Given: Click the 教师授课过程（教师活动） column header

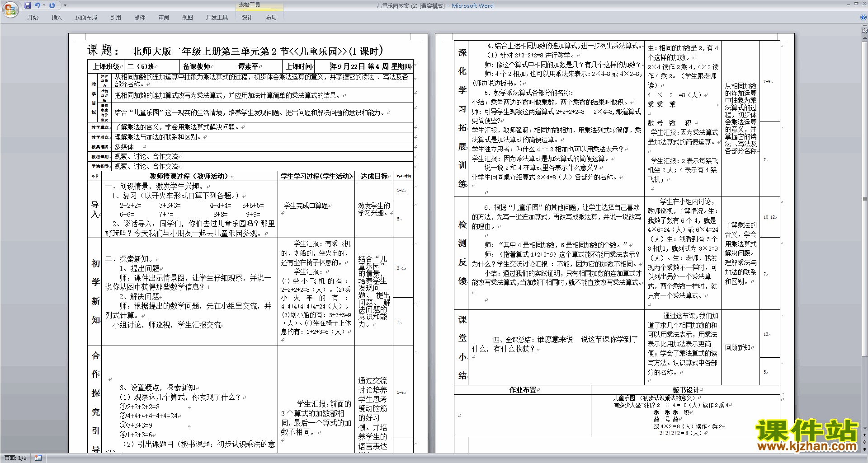Looking at the screenshot, I should (189, 176).
